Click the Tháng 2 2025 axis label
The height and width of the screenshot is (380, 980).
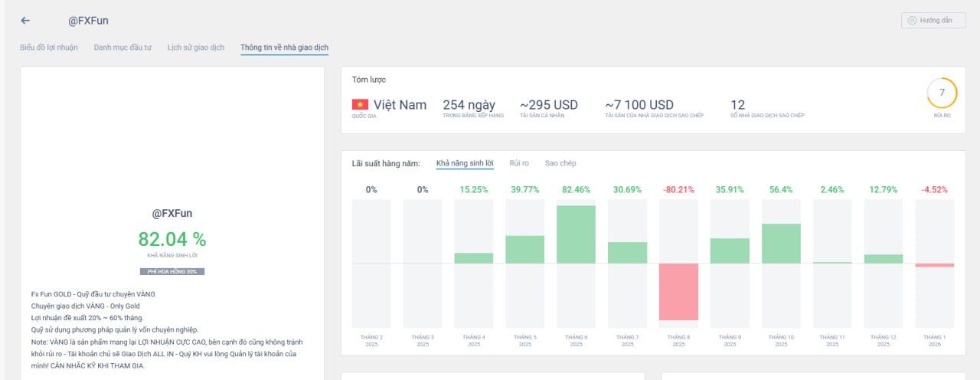(x=371, y=340)
